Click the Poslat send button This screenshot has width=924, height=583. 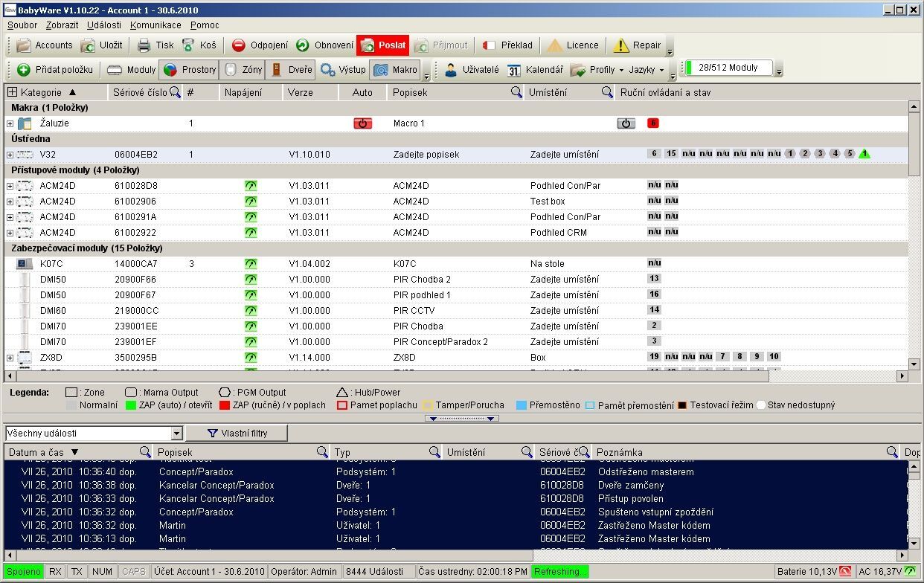(382, 45)
